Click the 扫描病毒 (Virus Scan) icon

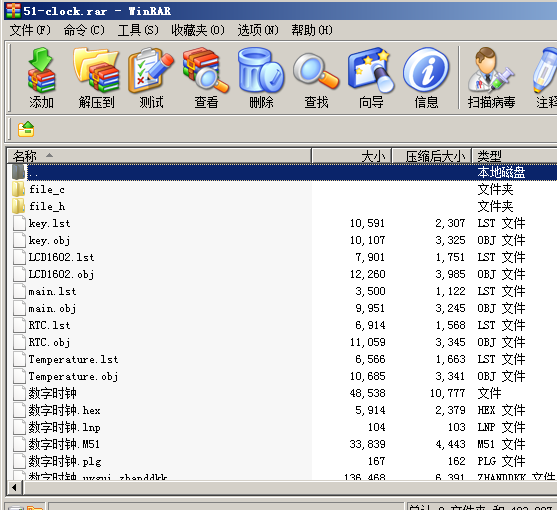point(491,70)
